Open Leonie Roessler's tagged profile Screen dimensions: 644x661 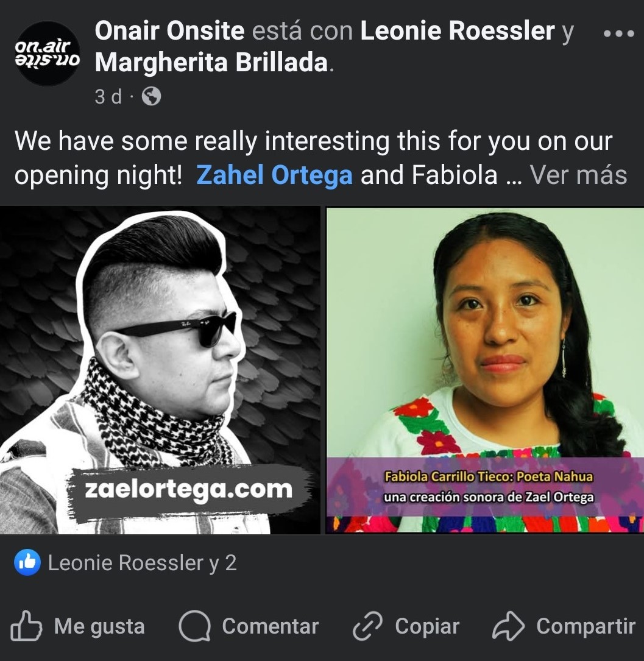click(458, 31)
